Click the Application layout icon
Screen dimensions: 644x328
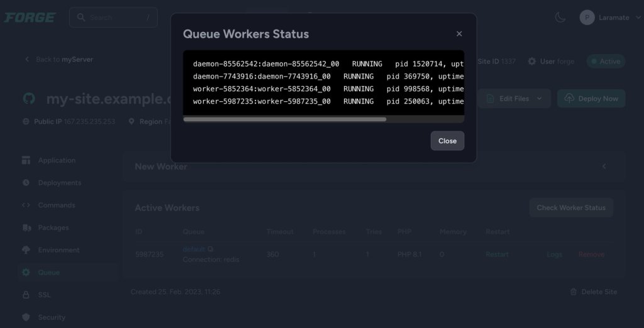click(26, 160)
